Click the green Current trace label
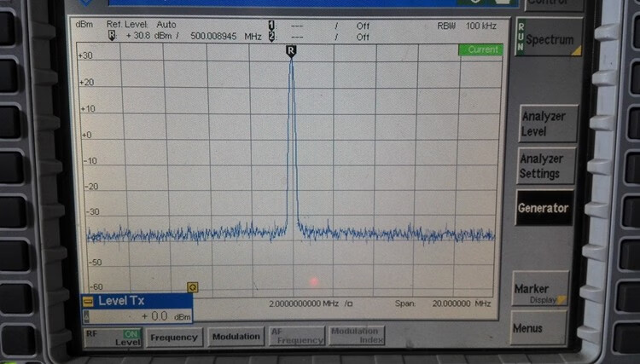Screen dimensions: 640x364 click(480, 49)
